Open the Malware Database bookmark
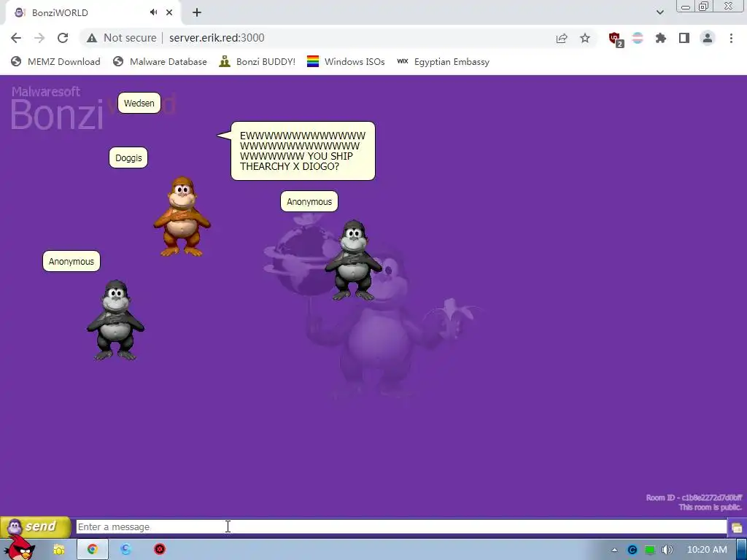Screen dimensions: 747x560 160,61
